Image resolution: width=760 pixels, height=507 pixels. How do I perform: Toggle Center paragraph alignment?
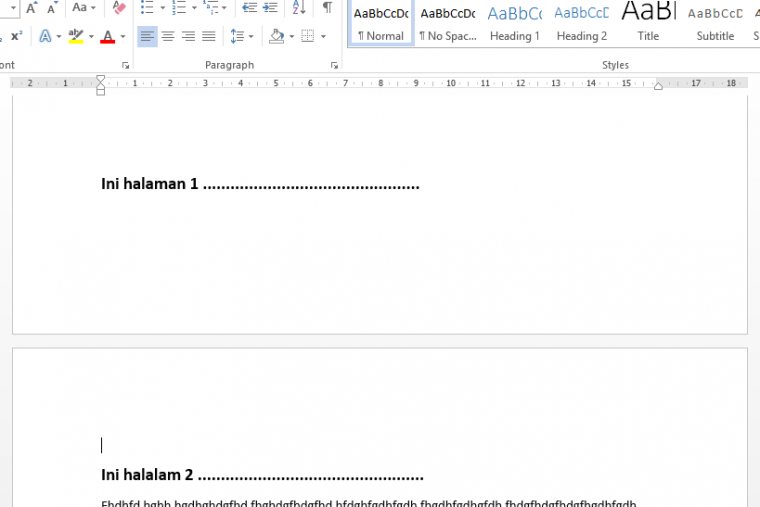click(x=167, y=37)
